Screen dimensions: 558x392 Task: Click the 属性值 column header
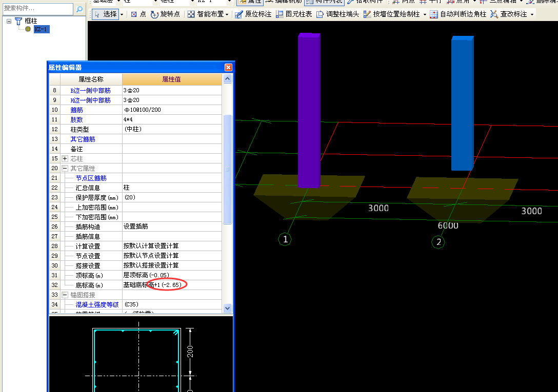click(171, 79)
